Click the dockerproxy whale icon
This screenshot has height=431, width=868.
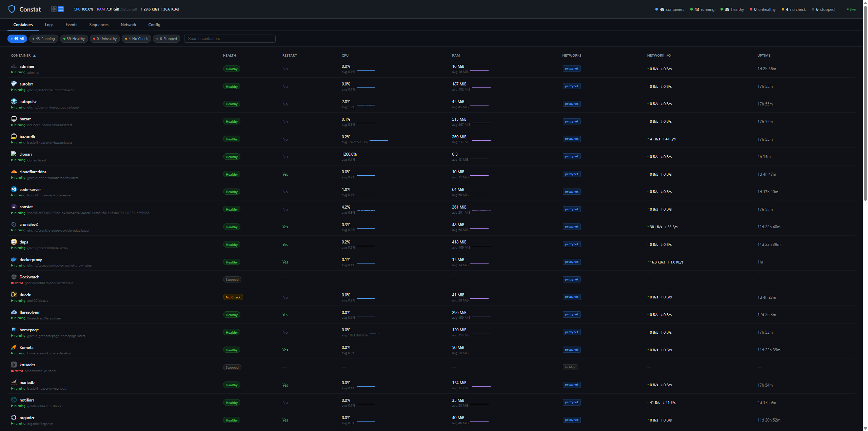pyautogui.click(x=14, y=259)
